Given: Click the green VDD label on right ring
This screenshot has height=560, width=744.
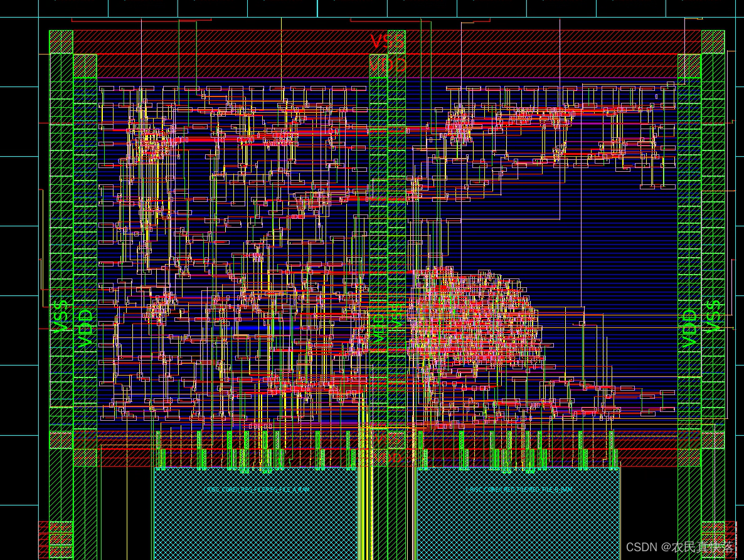Looking at the screenshot, I should click(x=689, y=328).
